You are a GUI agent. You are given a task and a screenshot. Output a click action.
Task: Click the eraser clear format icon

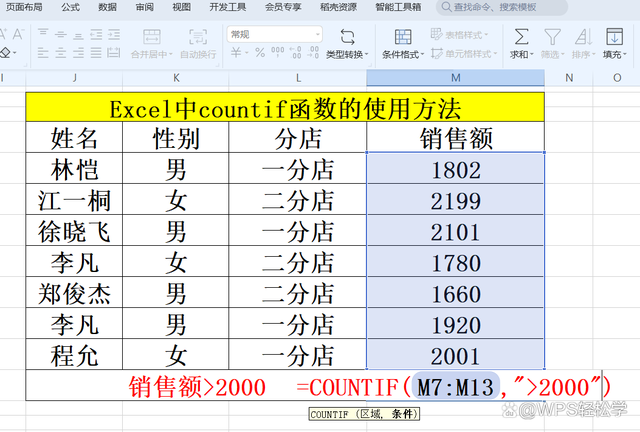click(6, 53)
